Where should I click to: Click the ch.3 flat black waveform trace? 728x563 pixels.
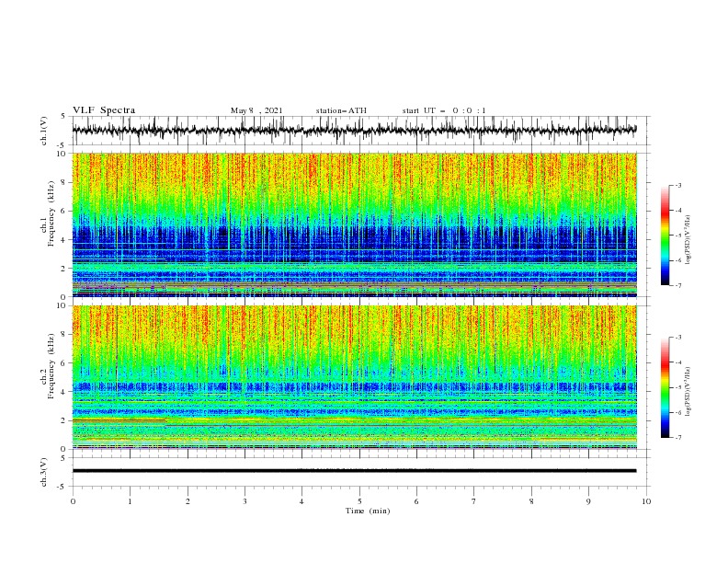tap(354, 471)
